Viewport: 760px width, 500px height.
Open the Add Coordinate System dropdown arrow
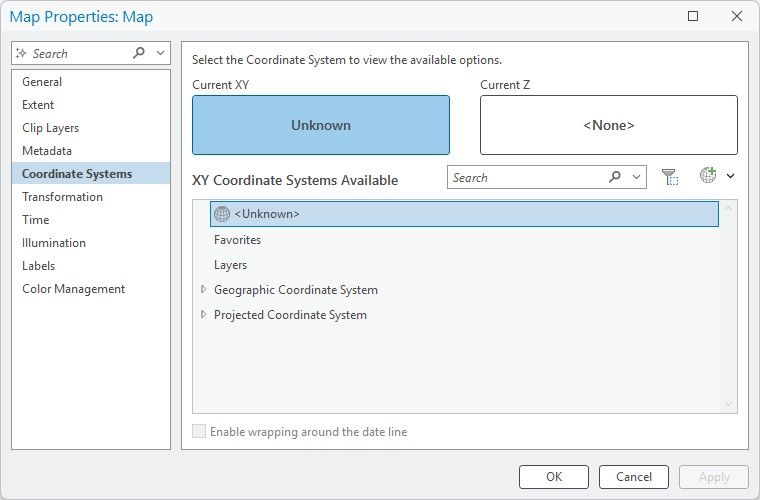tap(730, 177)
